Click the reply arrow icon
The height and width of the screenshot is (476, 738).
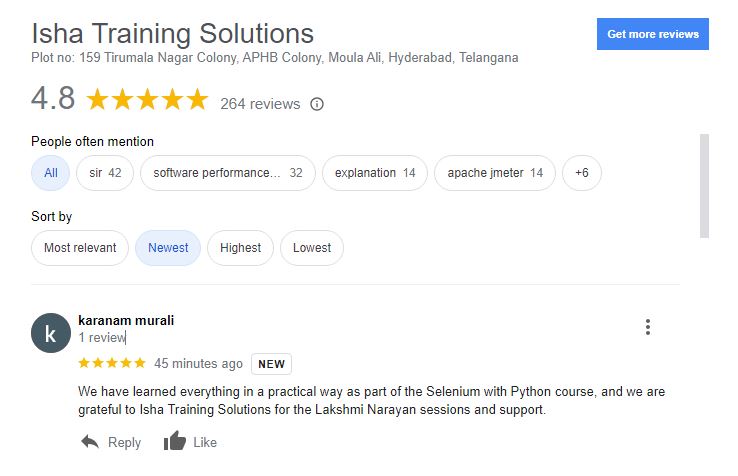89,442
